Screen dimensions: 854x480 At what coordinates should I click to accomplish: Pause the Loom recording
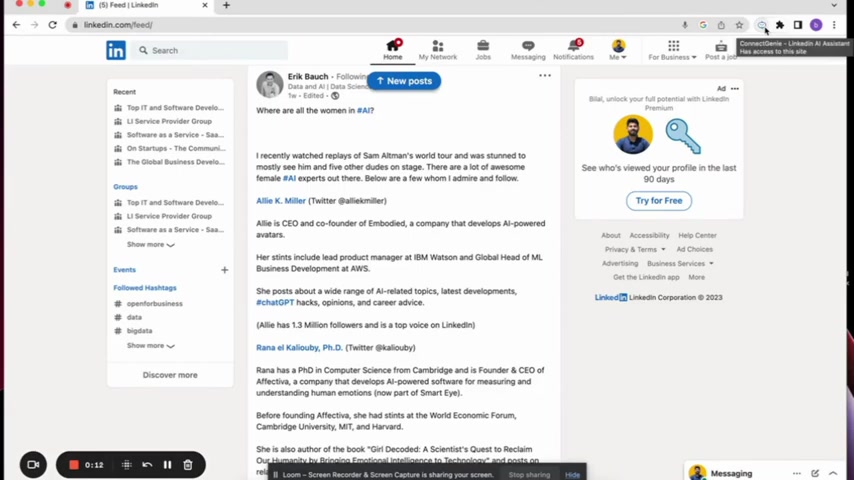pos(167,465)
